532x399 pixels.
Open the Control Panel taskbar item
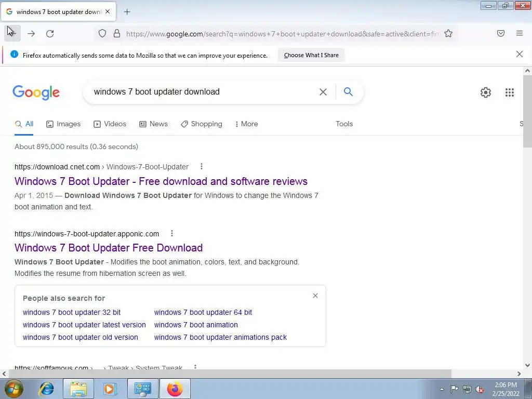[x=142, y=389]
